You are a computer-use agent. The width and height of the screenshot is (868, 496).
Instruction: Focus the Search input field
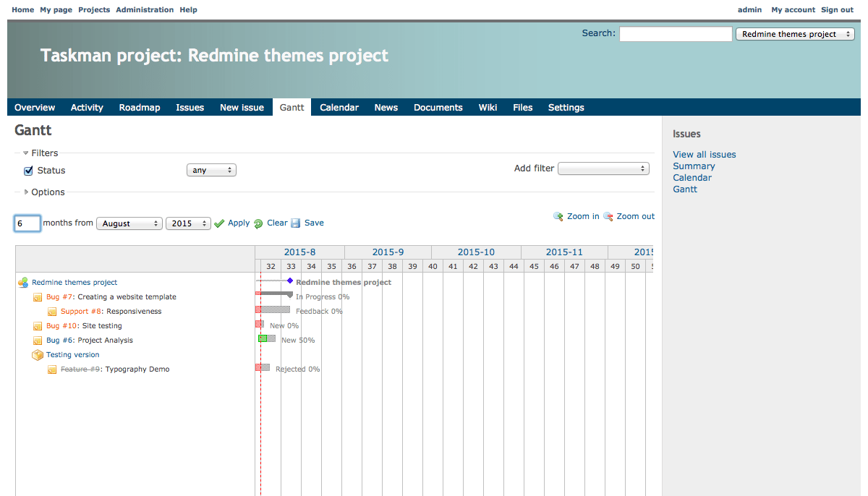coord(676,34)
